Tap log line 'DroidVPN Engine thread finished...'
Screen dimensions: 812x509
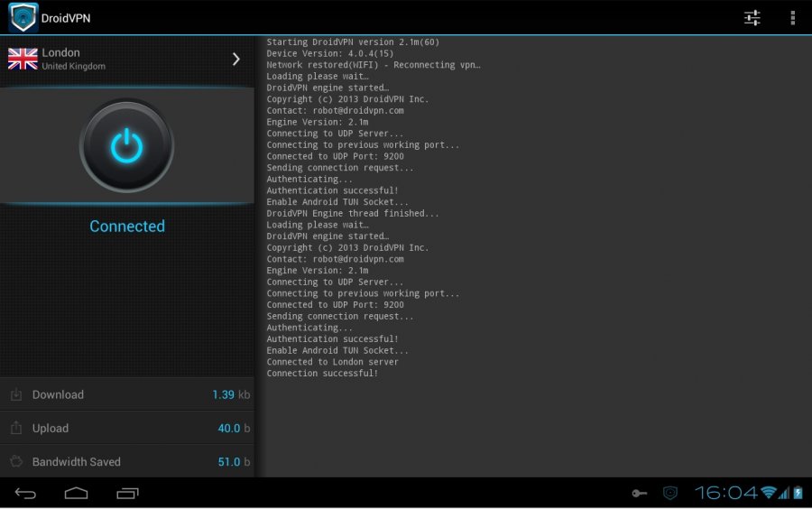point(353,213)
